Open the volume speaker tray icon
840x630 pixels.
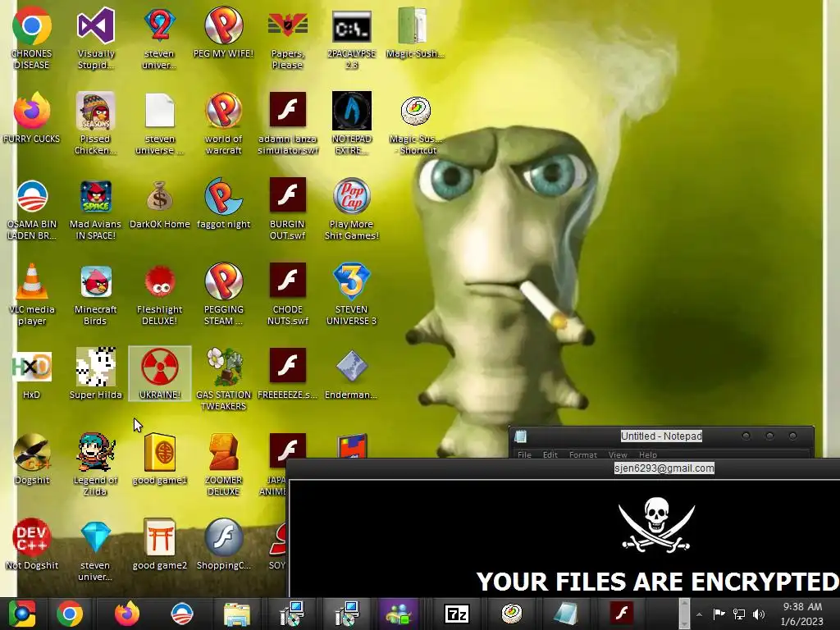pos(759,614)
